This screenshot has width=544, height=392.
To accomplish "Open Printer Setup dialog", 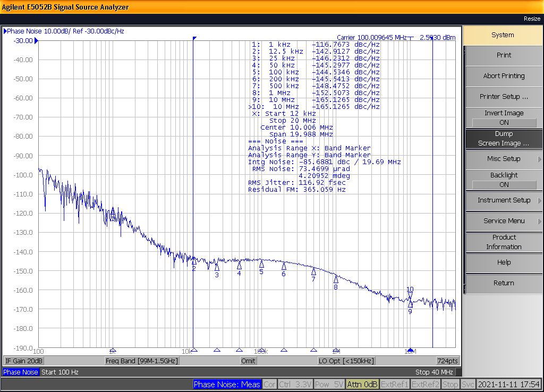I will pos(504,97).
